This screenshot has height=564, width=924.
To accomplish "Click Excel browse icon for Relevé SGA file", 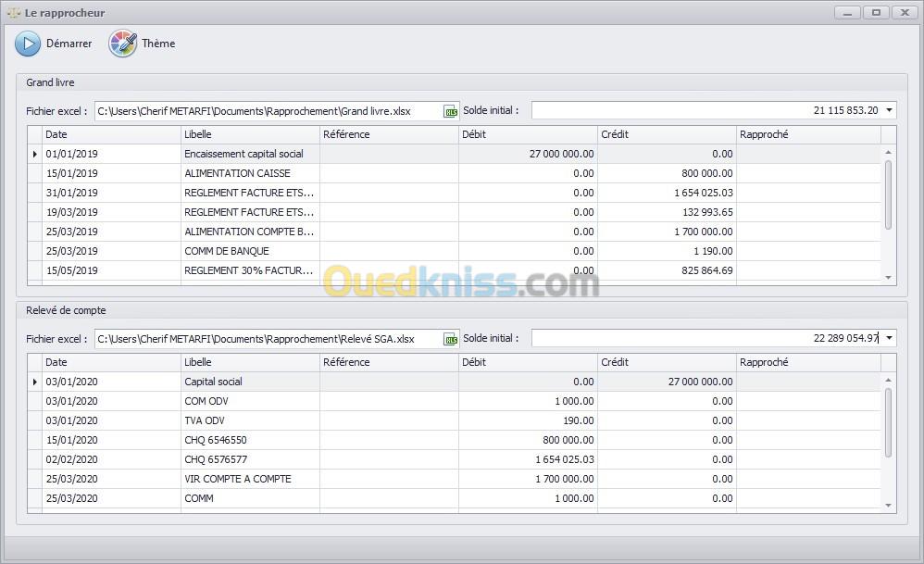I will (450, 339).
